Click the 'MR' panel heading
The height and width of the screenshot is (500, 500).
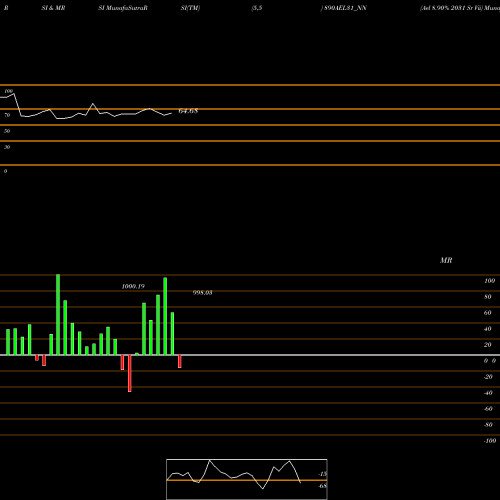(x=446, y=260)
